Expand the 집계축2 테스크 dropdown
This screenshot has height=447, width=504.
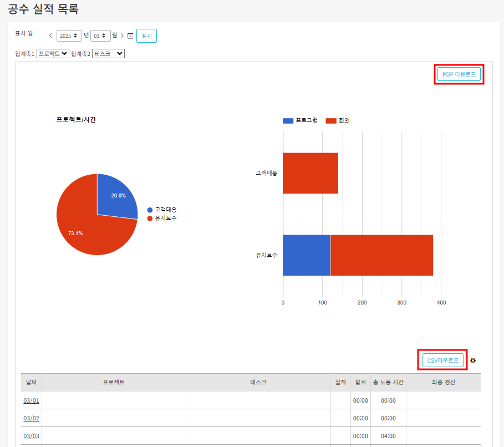(108, 53)
